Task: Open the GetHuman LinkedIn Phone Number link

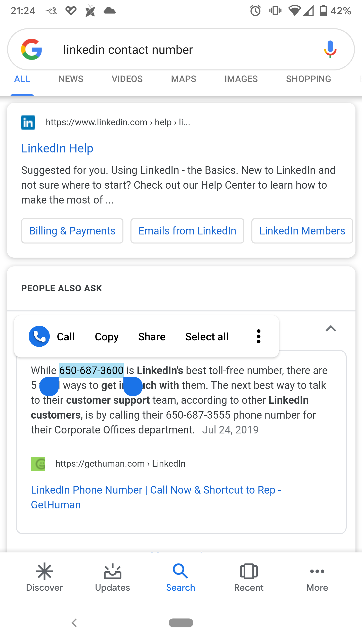Action: point(156,497)
